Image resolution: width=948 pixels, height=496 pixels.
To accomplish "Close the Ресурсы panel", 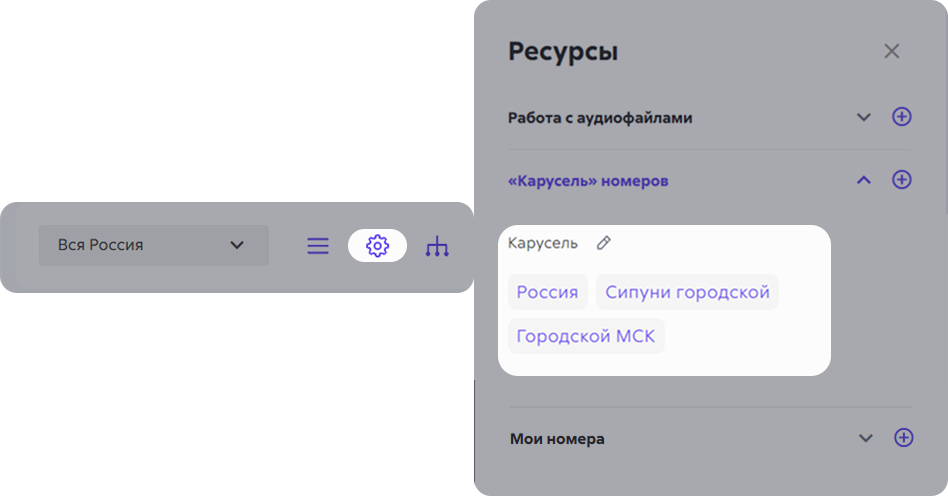I will (x=892, y=51).
